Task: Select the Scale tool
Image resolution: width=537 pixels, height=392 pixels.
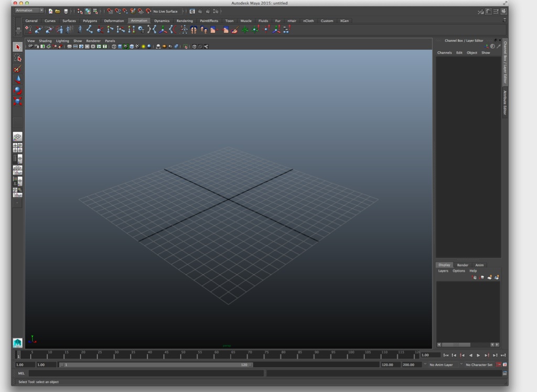Action: pos(18,101)
